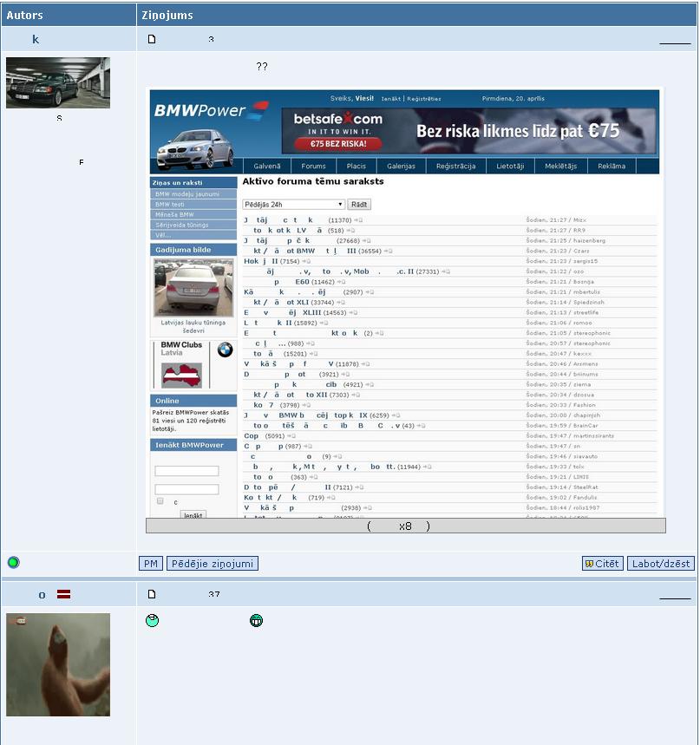Click the underlined link at first post's right edge

point(675,42)
